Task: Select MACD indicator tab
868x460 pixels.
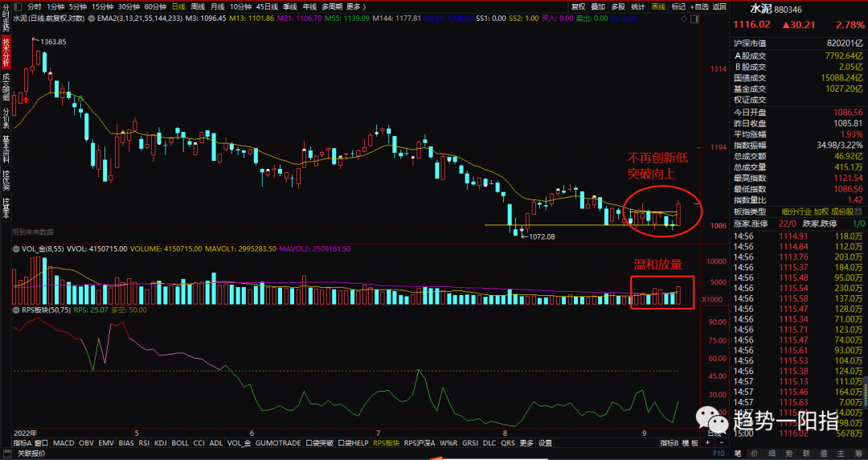Action: point(63,443)
